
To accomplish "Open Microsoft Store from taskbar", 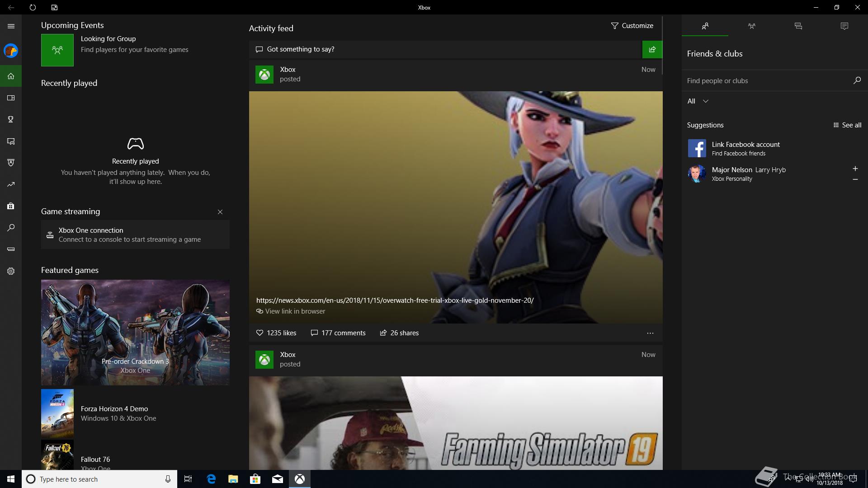I will click(255, 479).
